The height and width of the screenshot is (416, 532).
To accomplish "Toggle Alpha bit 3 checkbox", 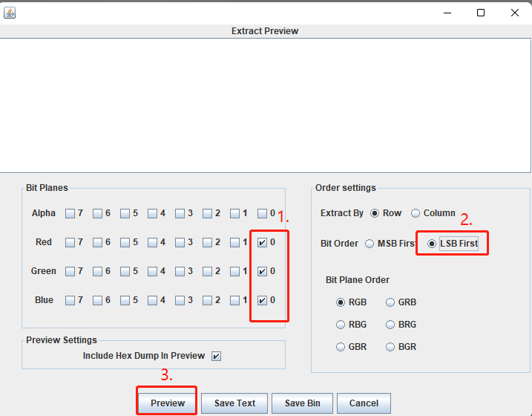I will [x=180, y=214].
